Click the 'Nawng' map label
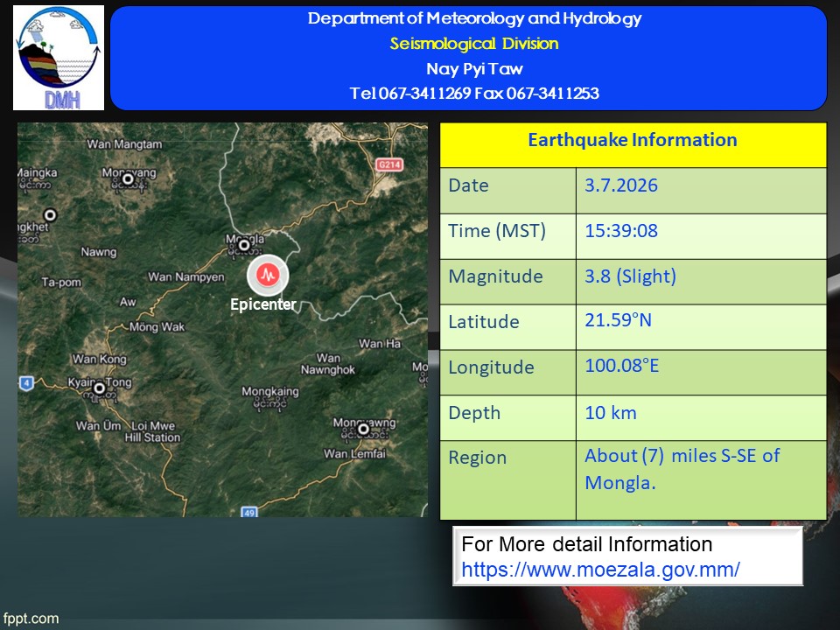 (99, 252)
